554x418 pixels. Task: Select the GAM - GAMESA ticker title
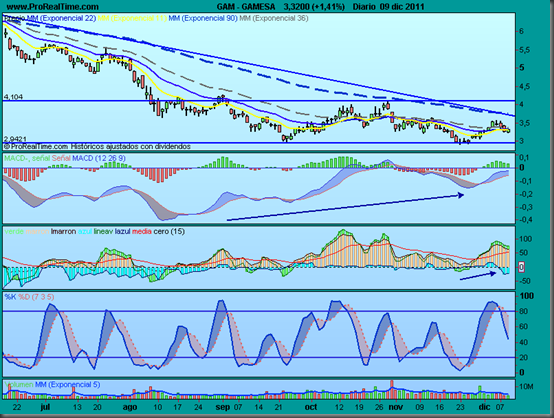246,7
